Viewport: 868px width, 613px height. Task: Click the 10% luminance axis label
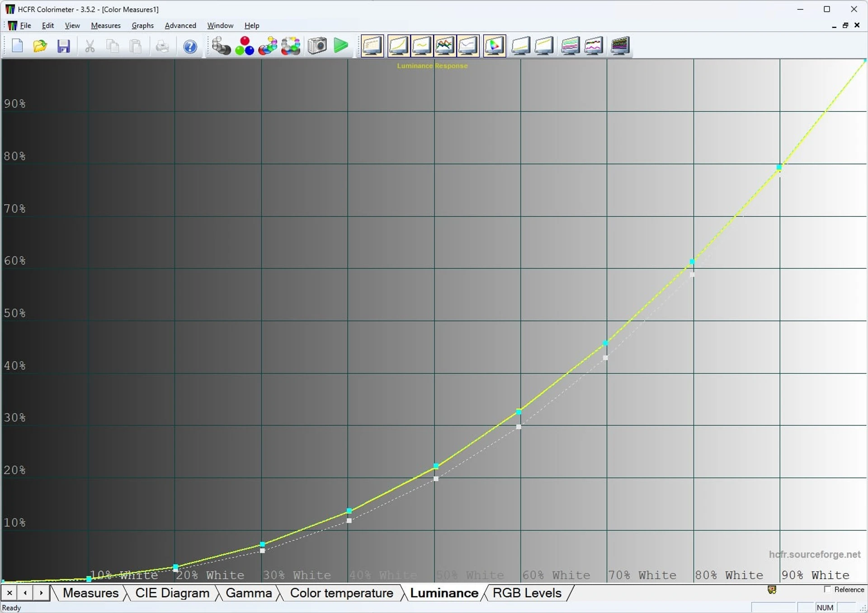(x=15, y=523)
